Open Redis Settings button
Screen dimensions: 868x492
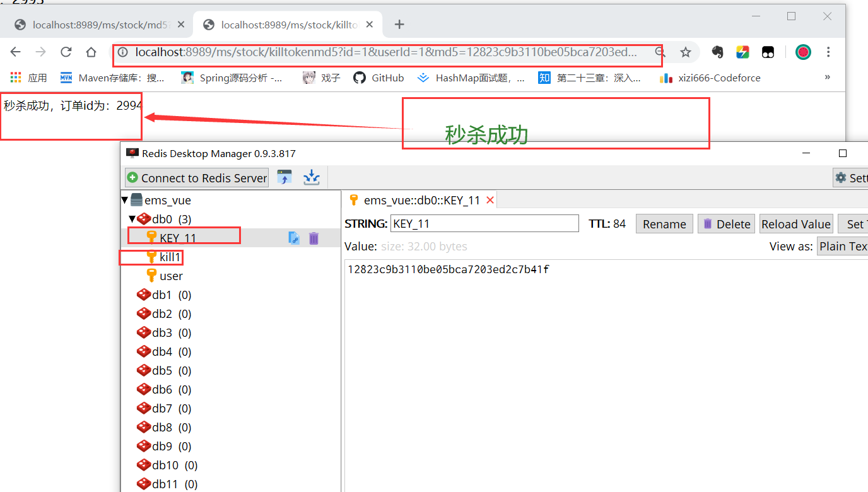tap(850, 177)
